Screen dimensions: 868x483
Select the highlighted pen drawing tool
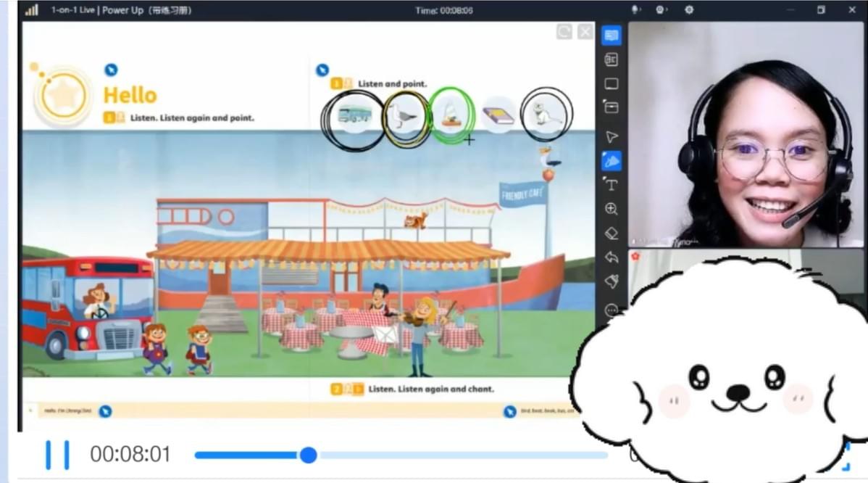click(611, 161)
